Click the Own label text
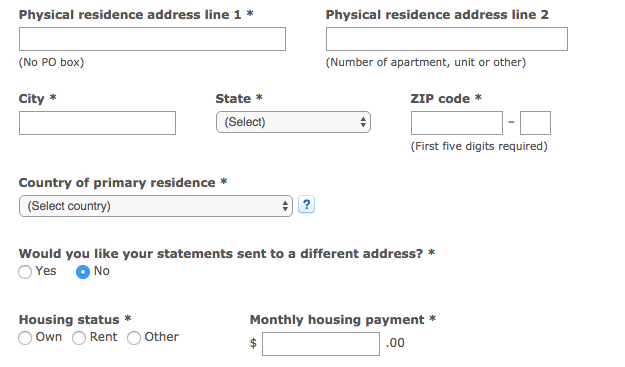The image size is (625, 367). 49,337
